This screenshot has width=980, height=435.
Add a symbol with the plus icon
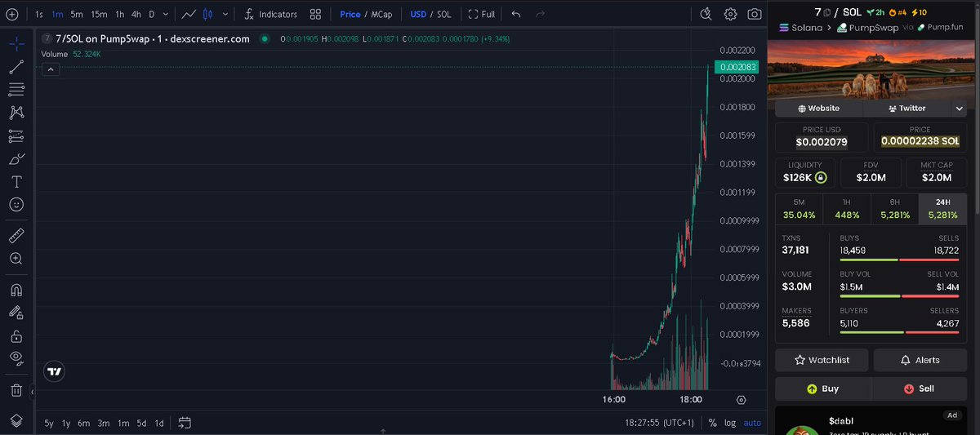pos(11,14)
